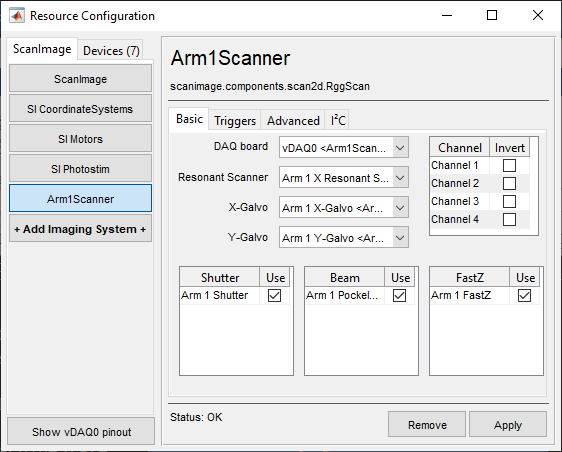Switch to the Advanced tab
The height and width of the screenshot is (452, 562).
coord(293,121)
